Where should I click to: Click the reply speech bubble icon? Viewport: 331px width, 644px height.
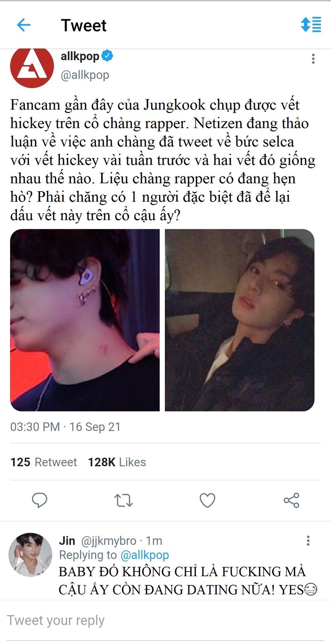tap(40, 500)
